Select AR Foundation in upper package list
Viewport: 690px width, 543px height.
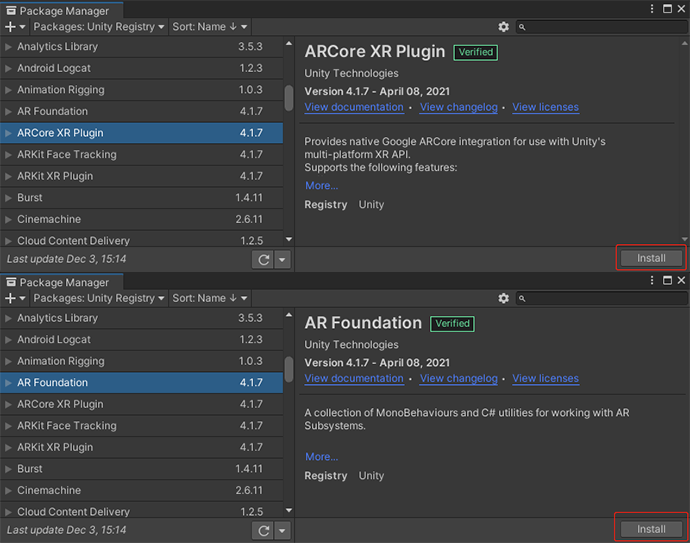(141, 111)
